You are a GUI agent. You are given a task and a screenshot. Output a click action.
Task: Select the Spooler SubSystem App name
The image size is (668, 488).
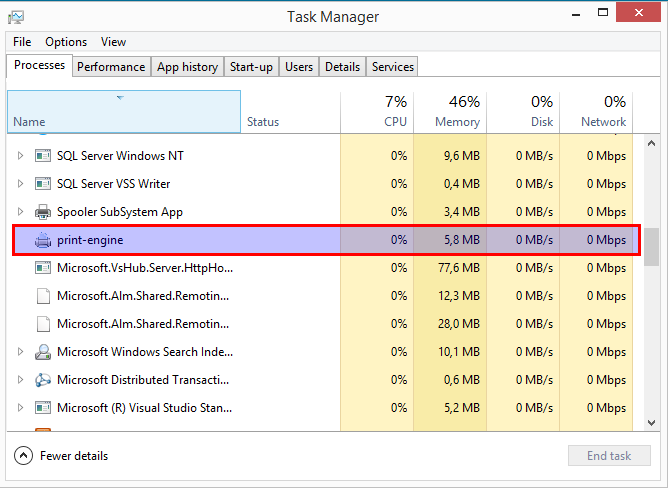pos(120,212)
